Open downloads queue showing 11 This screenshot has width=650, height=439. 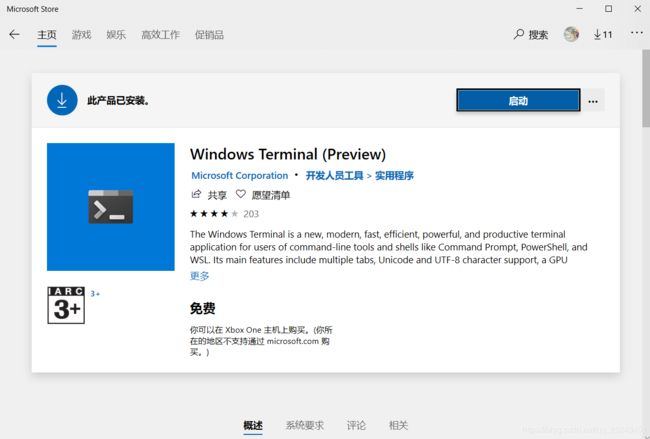(603, 34)
